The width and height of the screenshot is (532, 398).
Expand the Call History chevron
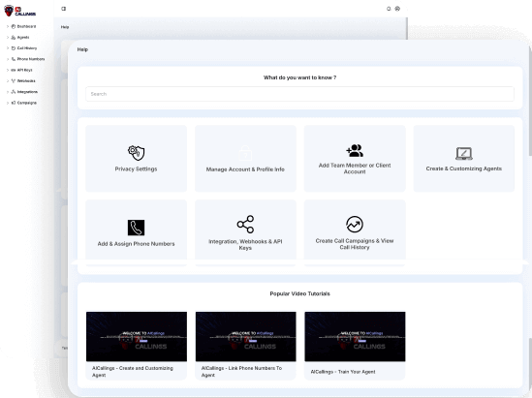8,48
